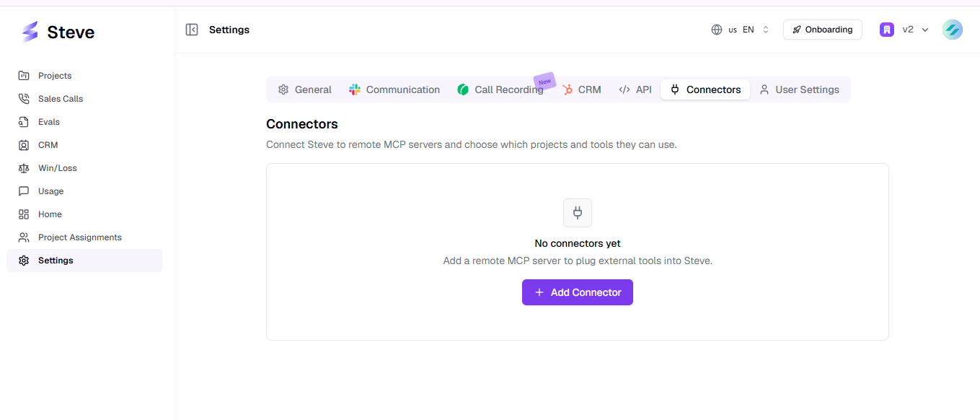
Task: Click the Home grid icon
Action: [24, 214]
